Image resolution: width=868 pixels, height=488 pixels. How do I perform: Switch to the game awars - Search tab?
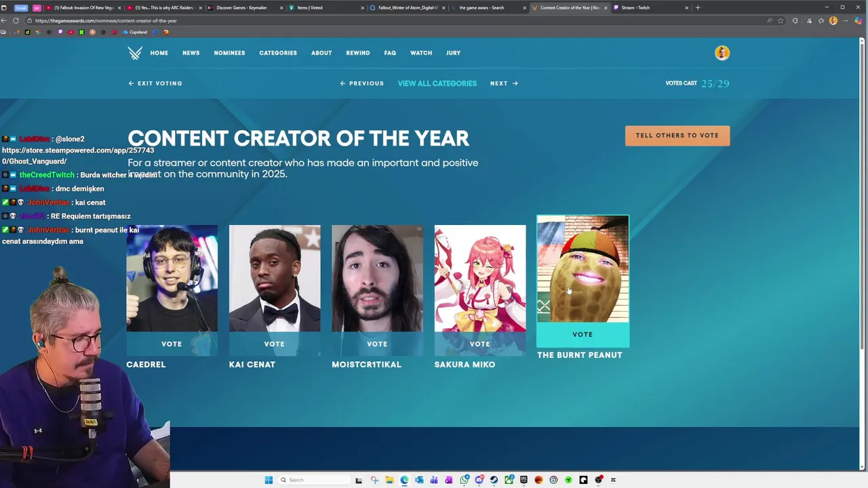487,7
